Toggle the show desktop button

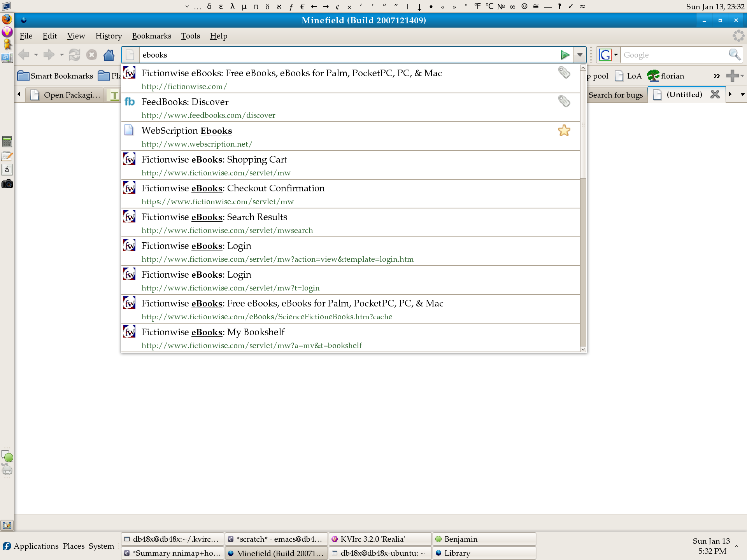pos(7,525)
